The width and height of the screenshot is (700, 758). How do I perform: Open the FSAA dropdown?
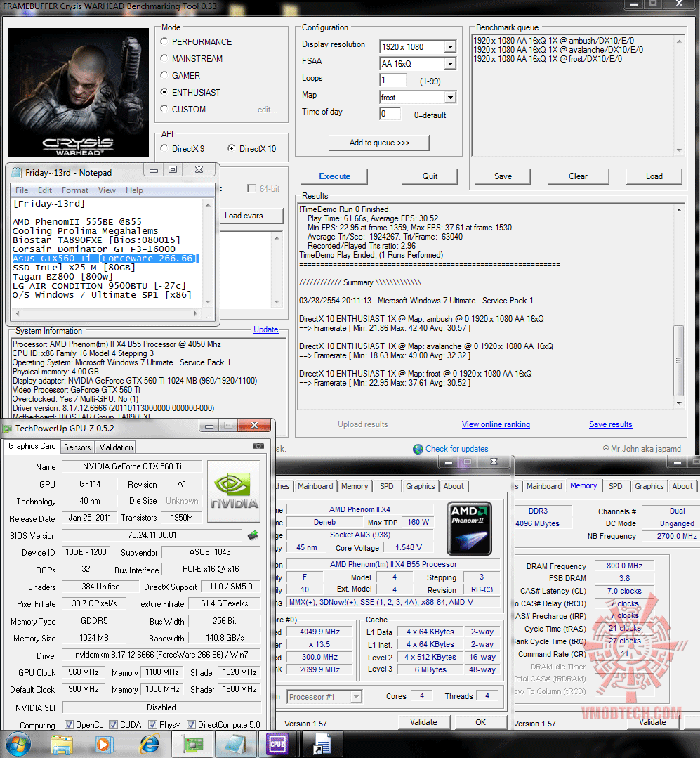tap(450, 64)
